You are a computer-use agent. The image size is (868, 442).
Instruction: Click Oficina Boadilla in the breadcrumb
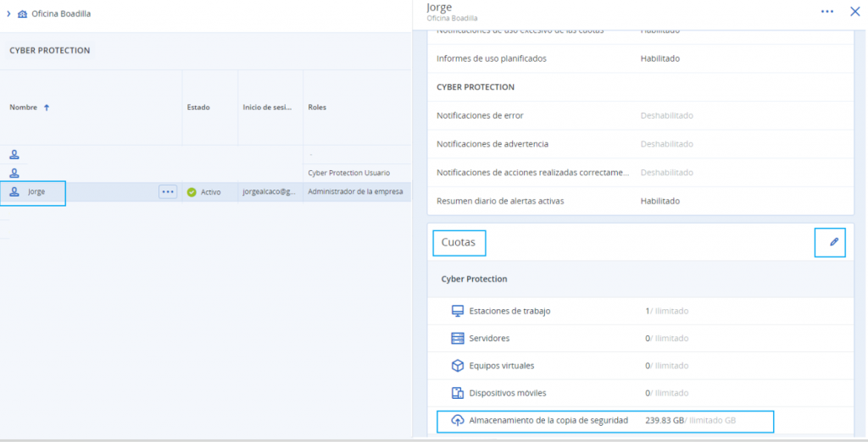[x=61, y=14]
